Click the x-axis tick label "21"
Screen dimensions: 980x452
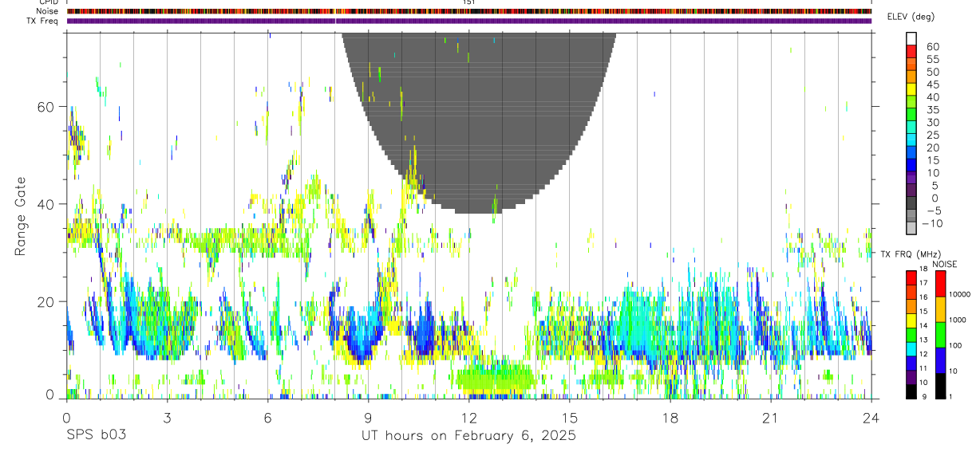[770, 418]
